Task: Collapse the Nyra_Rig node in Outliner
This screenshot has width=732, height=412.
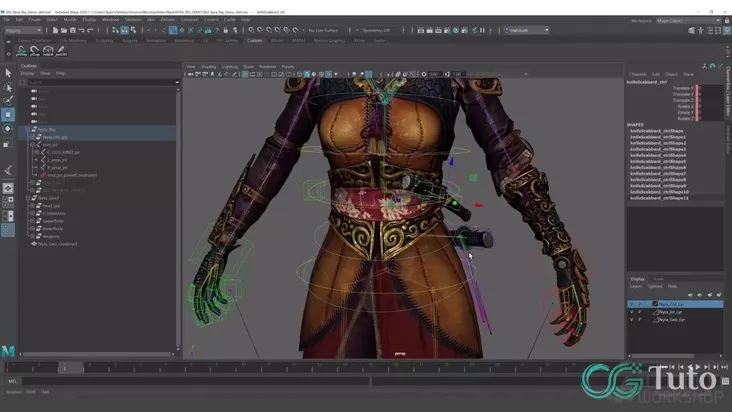Action: [x=28, y=129]
